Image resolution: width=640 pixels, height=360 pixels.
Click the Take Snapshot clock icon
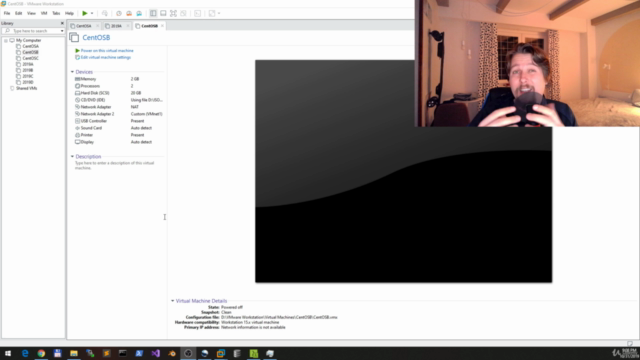pyautogui.click(x=119, y=13)
